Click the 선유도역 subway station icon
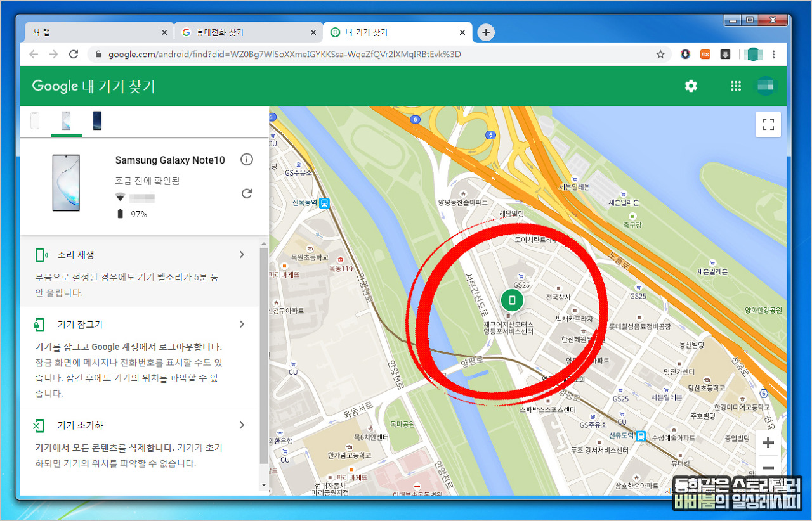The height and width of the screenshot is (521, 812). click(641, 435)
